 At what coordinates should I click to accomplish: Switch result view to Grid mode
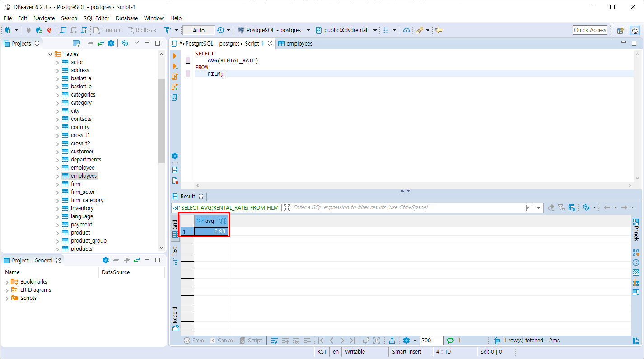(175, 228)
